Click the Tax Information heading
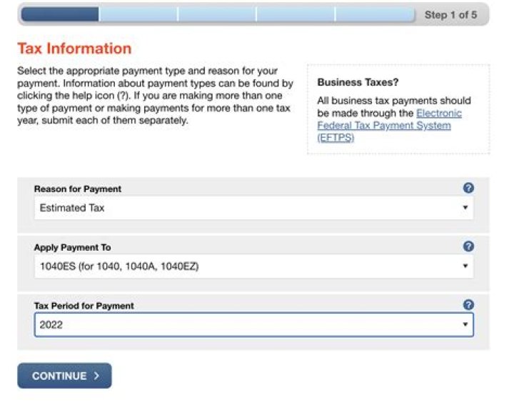Image resolution: width=514 pixels, height=420 pixels. tap(74, 49)
